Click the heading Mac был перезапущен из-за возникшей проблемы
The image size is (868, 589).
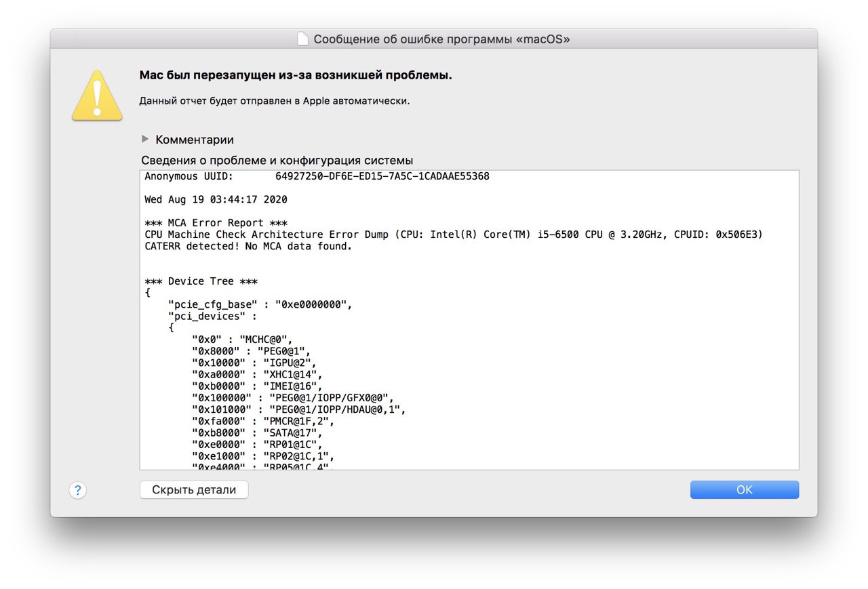click(296, 75)
